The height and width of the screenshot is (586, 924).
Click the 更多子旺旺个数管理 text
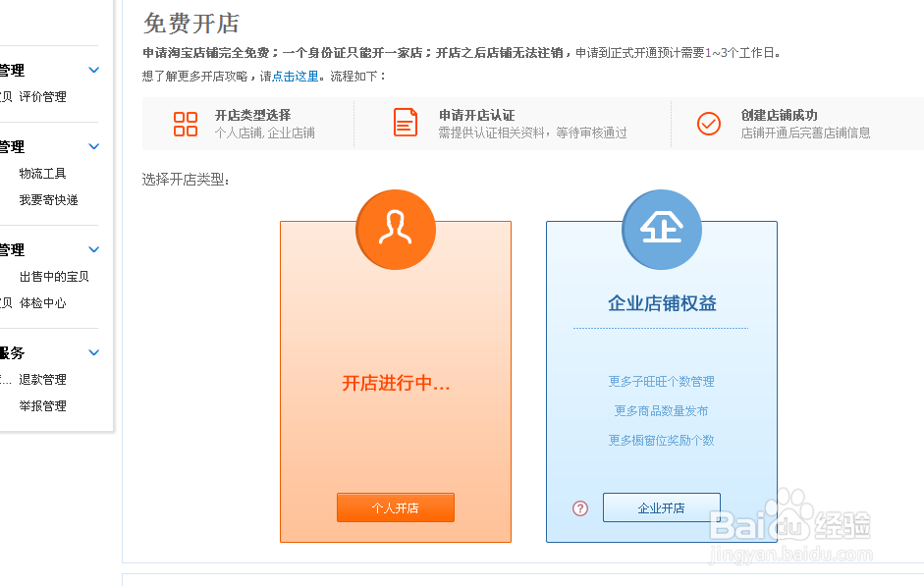pos(661,382)
